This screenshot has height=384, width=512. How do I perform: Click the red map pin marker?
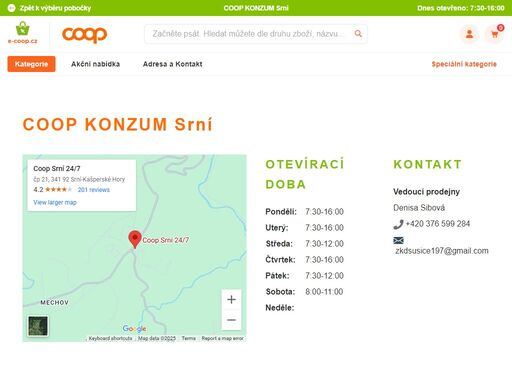pos(135,239)
